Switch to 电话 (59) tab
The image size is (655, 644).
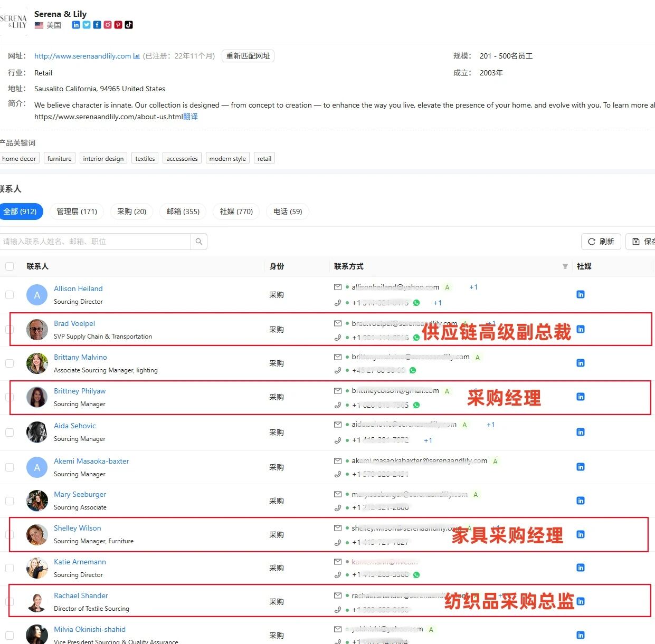tap(288, 212)
